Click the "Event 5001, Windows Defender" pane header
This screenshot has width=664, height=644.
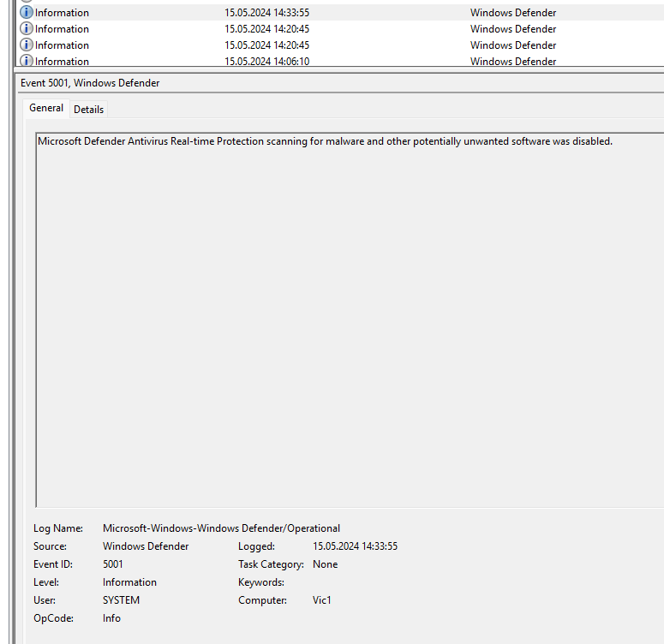click(90, 83)
